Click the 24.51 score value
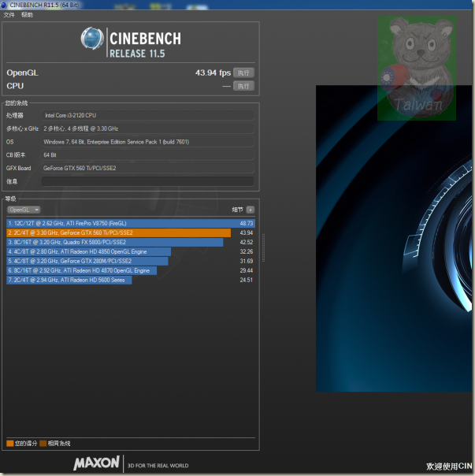 coord(246,280)
